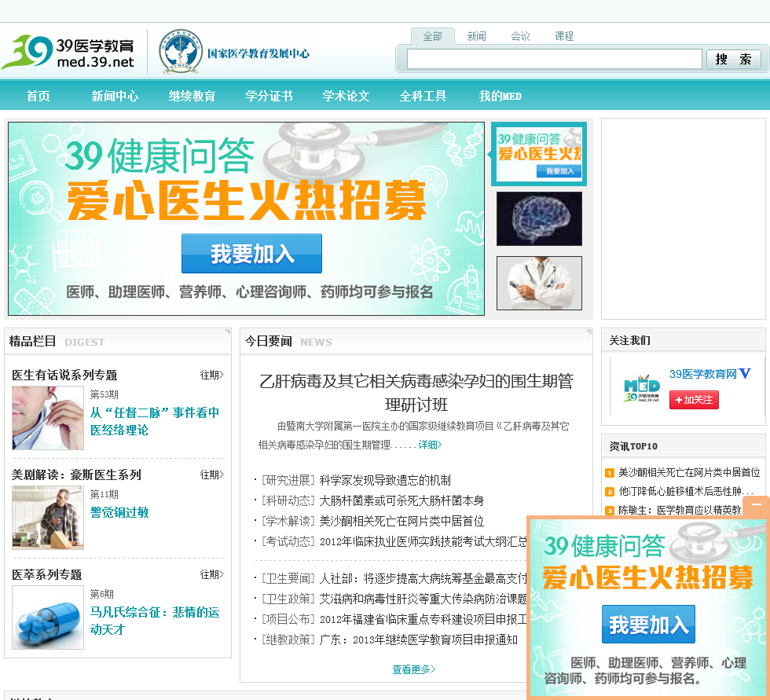Open article 马凡氏综合征：悲情的运动天才

point(155,621)
